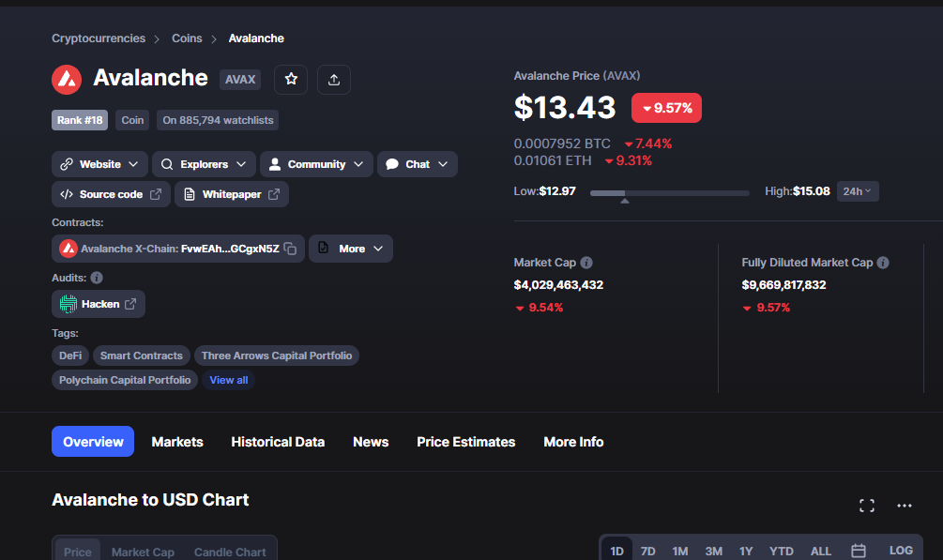The height and width of the screenshot is (560, 943).
Task: Open the More Info tab
Action: [573, 442]
